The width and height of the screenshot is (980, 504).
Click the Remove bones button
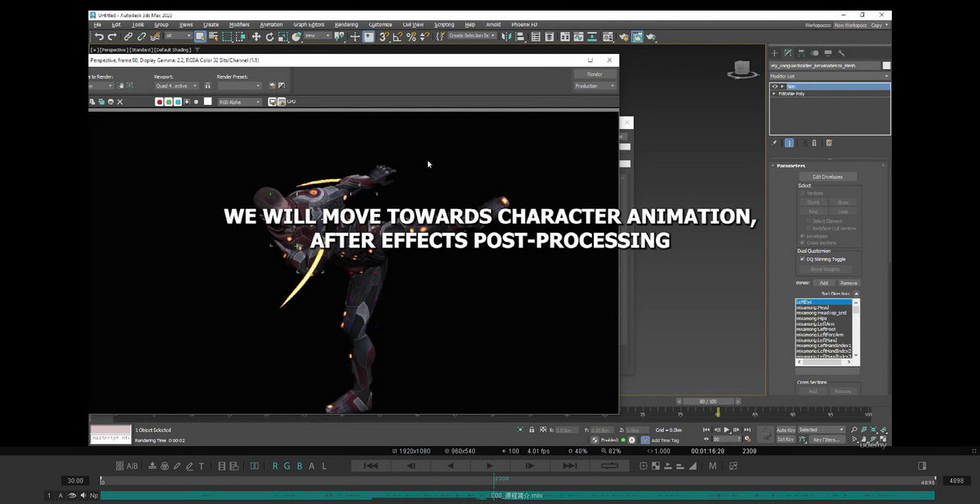[x=849, y=283]
